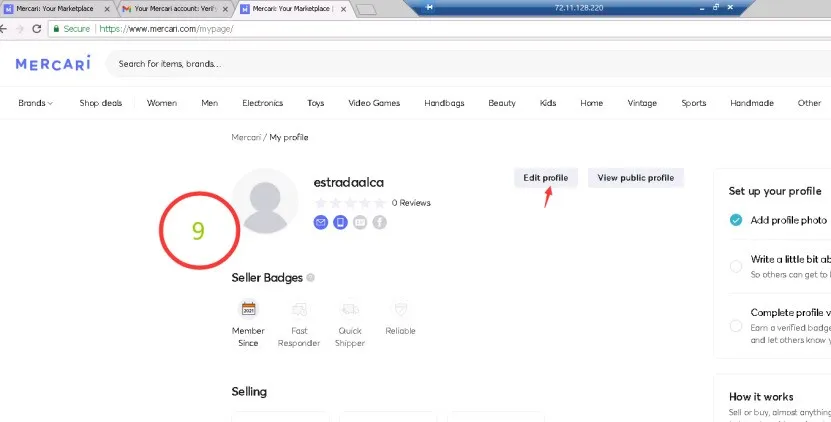
Task: Open the Toys category
Action: tap(315, 103)
